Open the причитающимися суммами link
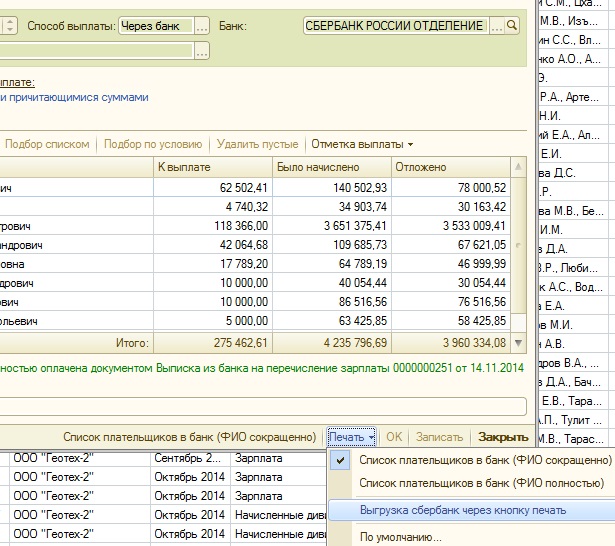Screen dimensions: 615x546 click(78, 97)
